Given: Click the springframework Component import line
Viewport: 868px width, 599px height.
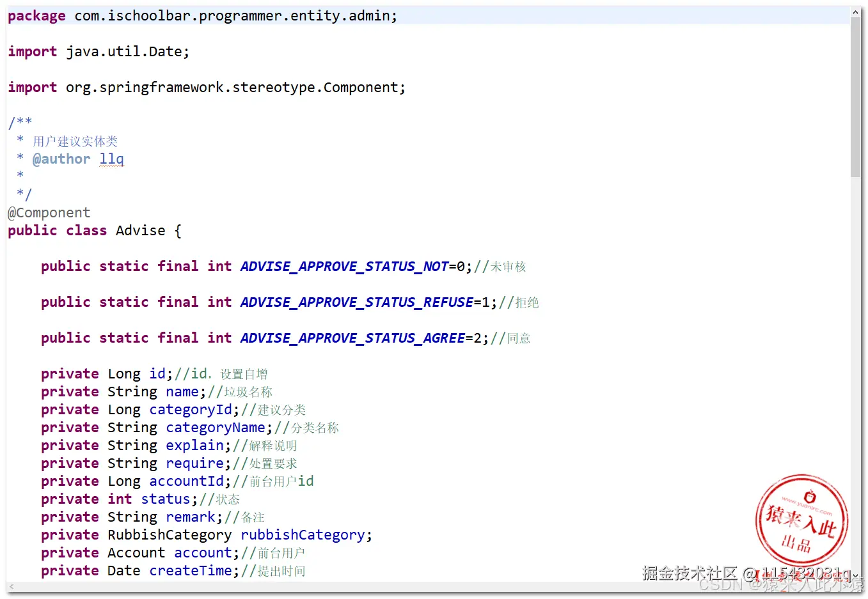Looking at the screenshot, I should (x=207, y=88).
